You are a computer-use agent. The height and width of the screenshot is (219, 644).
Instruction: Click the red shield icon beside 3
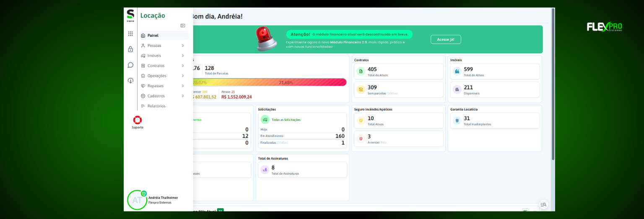tap(361, 139)
